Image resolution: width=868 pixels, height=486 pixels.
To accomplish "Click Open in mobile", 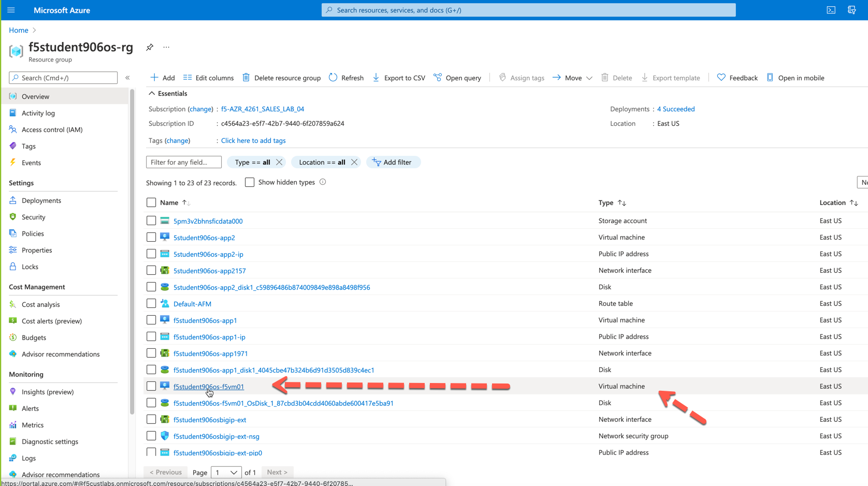I will point(795,78).
